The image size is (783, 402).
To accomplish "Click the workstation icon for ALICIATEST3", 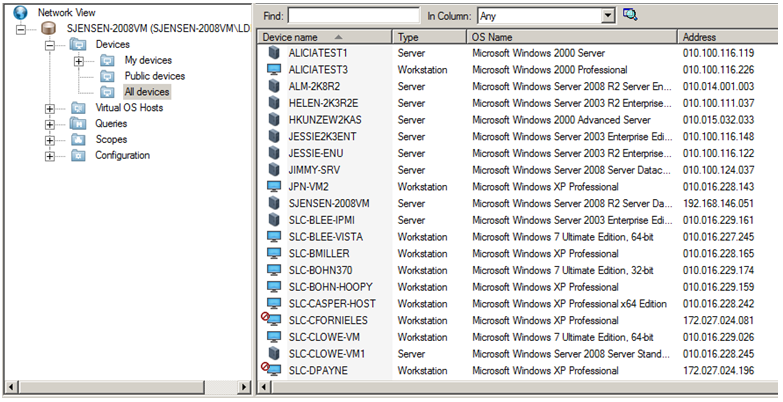I will click(274, 69).
